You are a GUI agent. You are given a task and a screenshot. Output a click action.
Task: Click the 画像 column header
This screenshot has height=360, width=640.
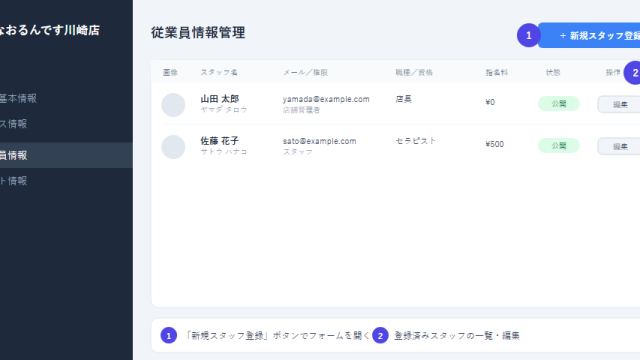[x=170, y=72]
